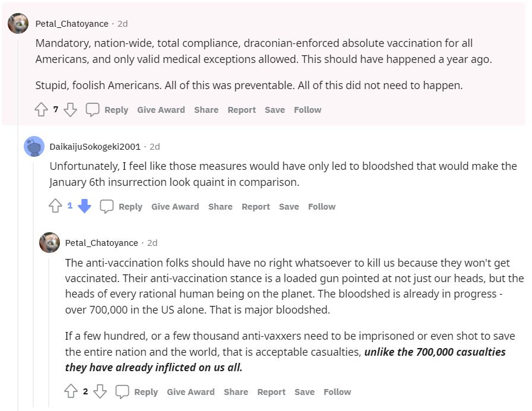Screen dimensions: 532x411
Task: Share DaikaijuSokogeki2001's comment
Action: 220,207
